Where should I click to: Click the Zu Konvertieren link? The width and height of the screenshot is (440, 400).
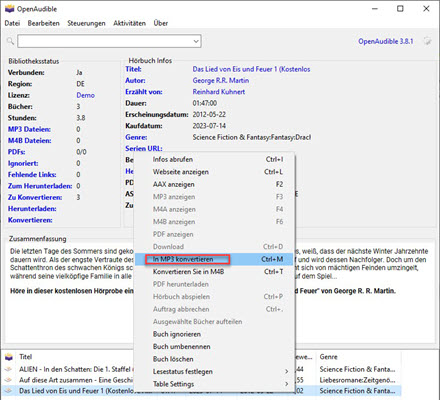[35, 197]
